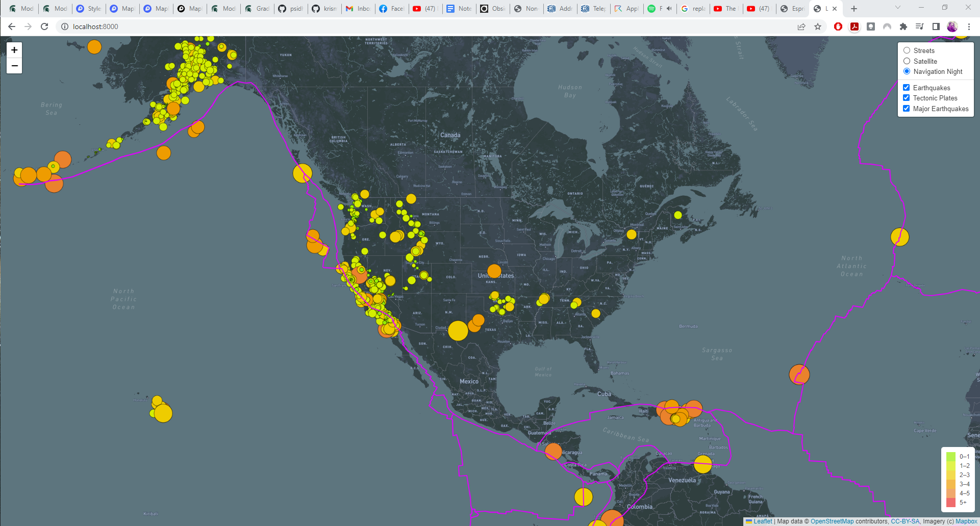Click the 5+ legend color swatch
Image resolution: width=980 pixels, height=526 pixels.
(x=951, y=503)
